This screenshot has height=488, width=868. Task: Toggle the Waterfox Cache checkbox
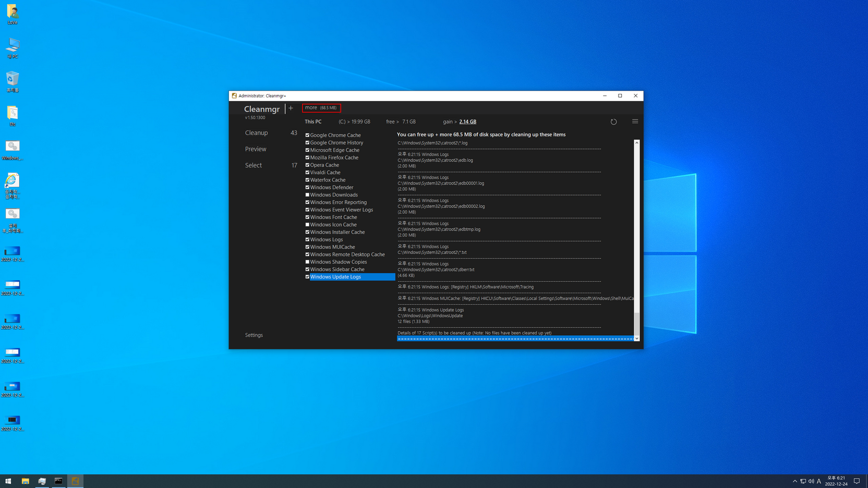pos(307,180)
